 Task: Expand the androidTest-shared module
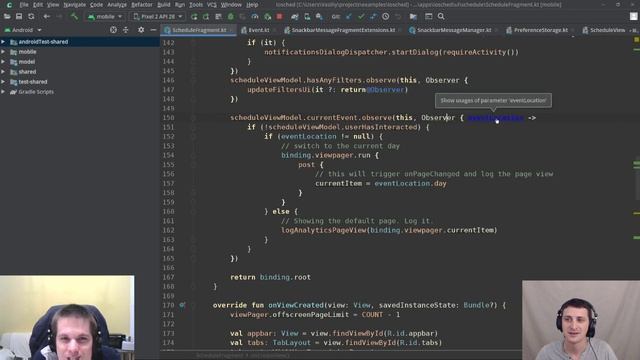(x=3, y=42)
